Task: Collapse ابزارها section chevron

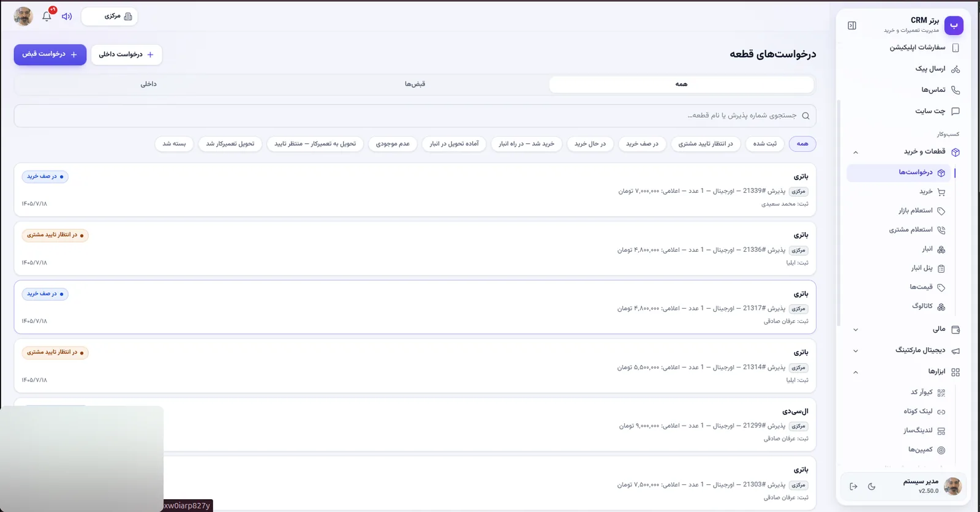Action: (x=856, y=372)
